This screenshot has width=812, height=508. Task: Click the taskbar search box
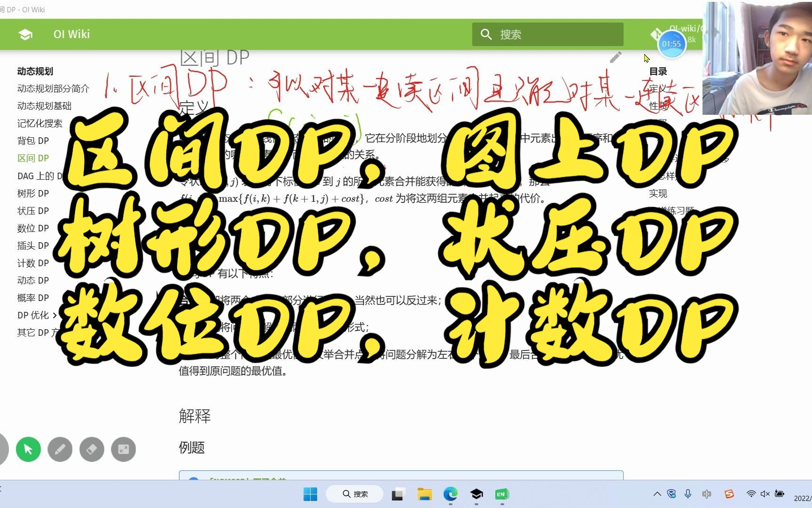pos(355,494)
